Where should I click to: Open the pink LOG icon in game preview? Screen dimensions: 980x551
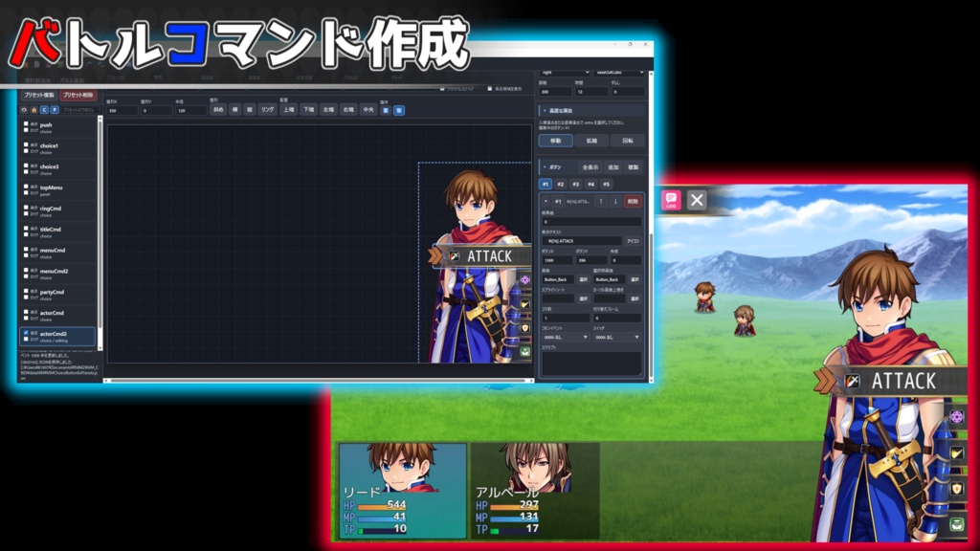[x=671, y=200]
